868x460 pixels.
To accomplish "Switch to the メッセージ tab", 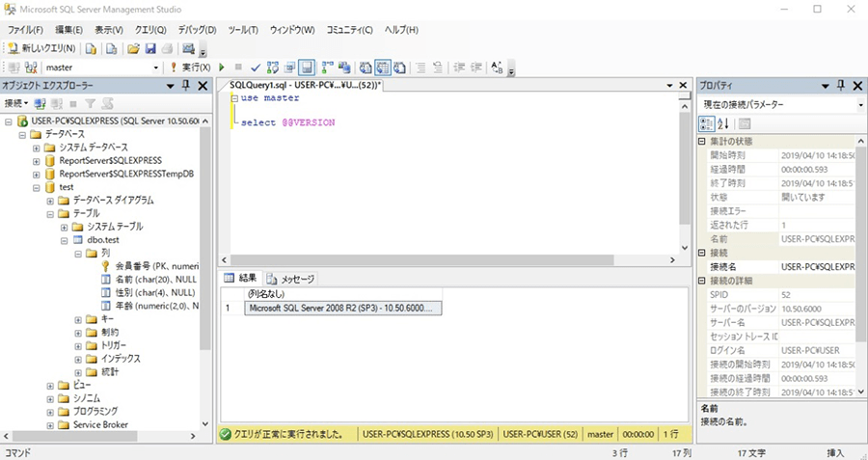I will click(x=290, y=279).
